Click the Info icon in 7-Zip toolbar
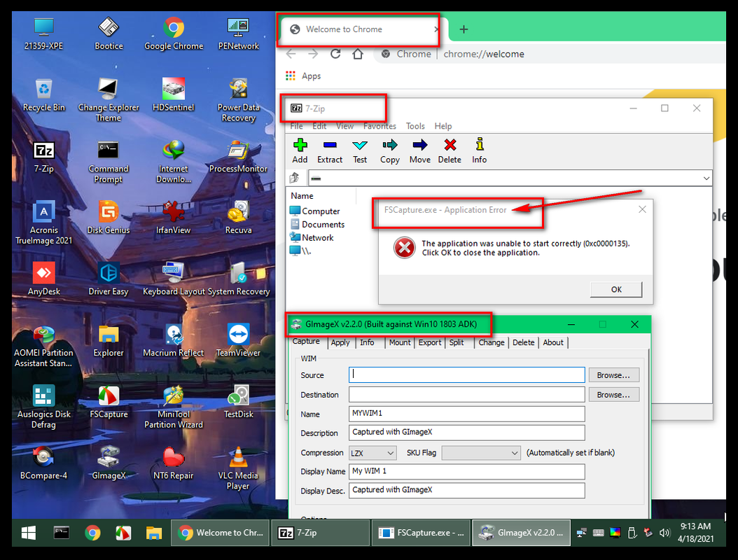This screenshot has width=738, height=560. point(479,151)
